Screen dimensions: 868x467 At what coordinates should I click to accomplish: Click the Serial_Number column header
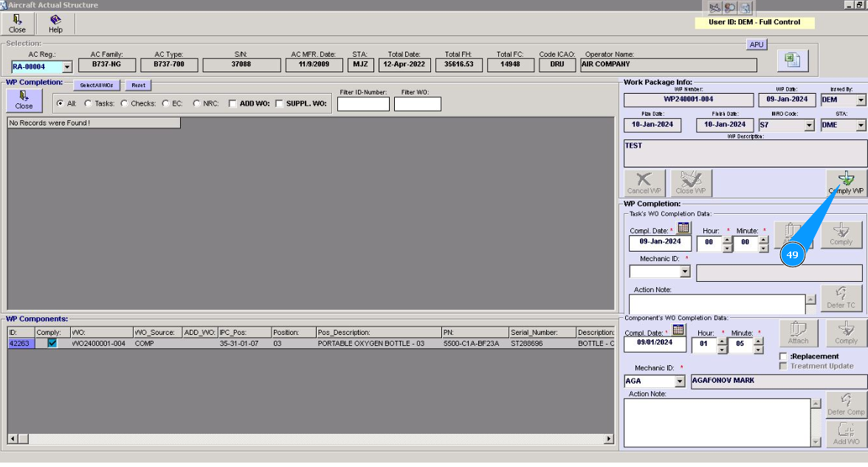pos(542,333)
